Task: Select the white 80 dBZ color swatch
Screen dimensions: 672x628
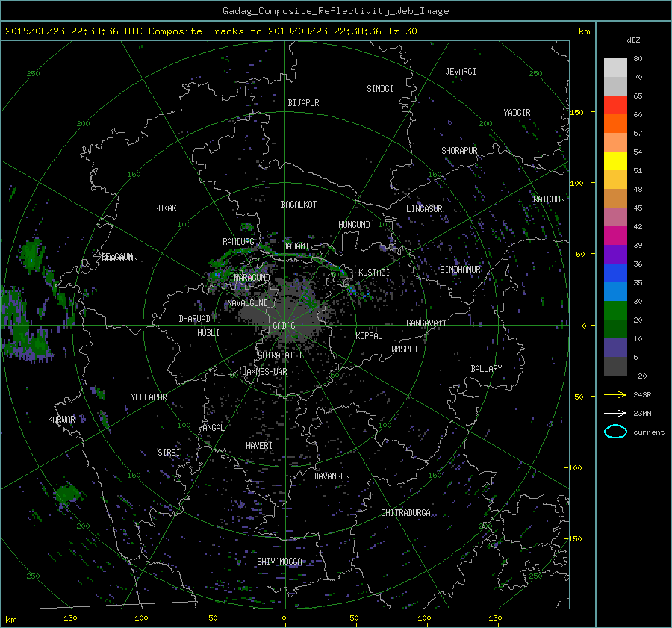Action: tap(615, 67)
